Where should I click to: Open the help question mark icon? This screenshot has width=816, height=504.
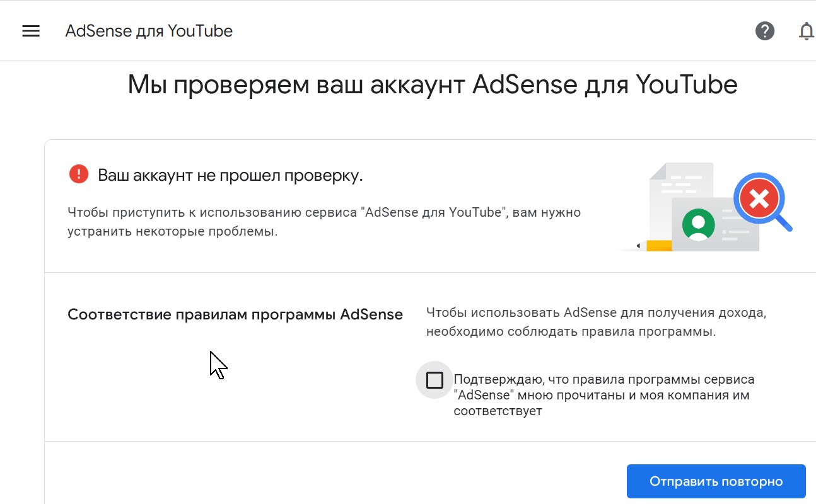tap(765, 31)
